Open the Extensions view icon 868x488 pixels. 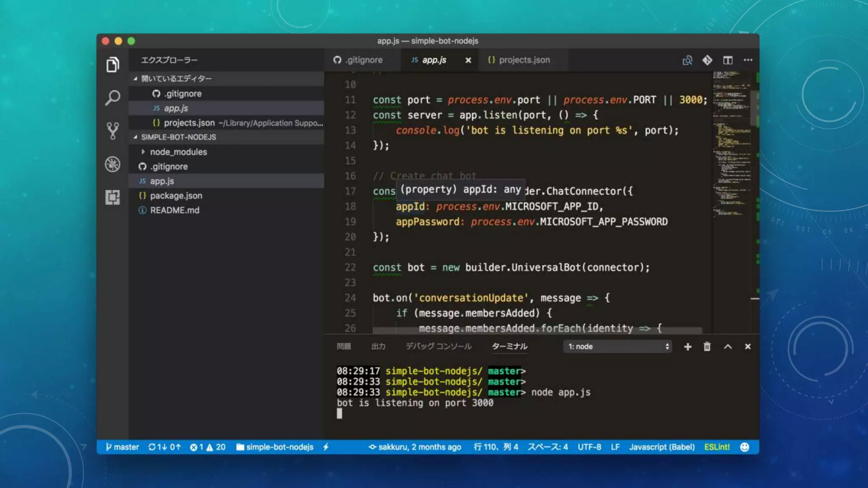pyautogui.click(x=112, y=197)
